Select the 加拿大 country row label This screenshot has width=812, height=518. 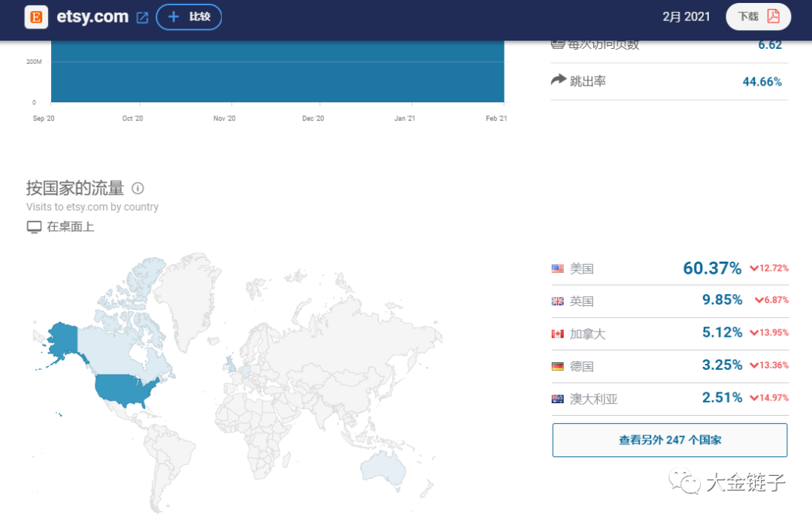[588, 334]
